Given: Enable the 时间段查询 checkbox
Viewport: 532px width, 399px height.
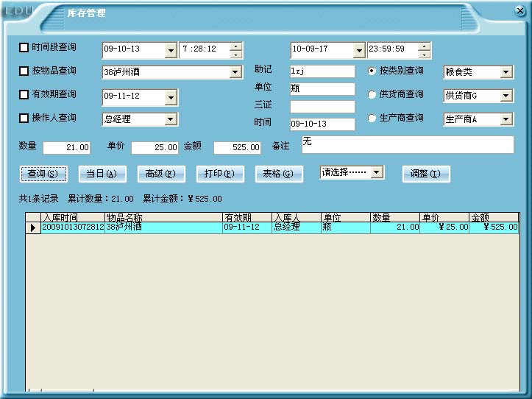Looking at the screenshot, I should [24, 48].
